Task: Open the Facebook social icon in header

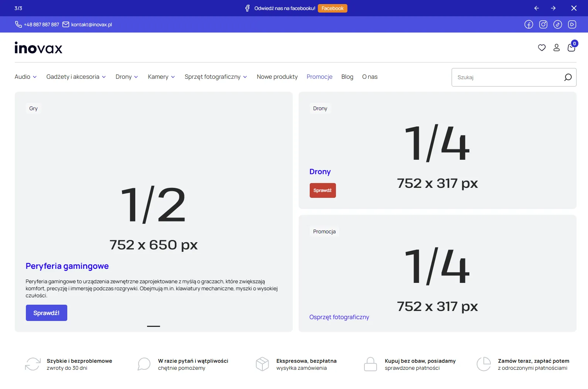Action: coord(528,24)
